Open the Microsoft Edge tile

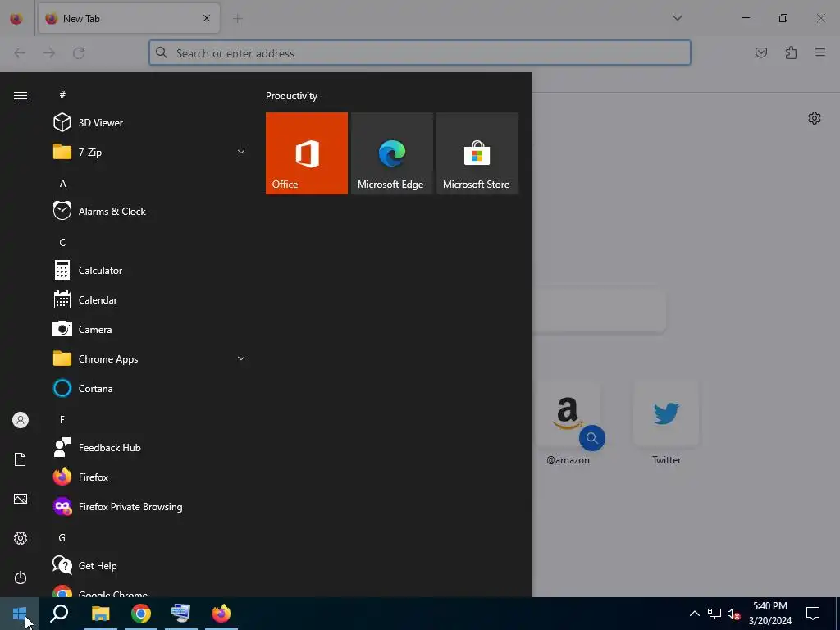[x=391, y=153]
